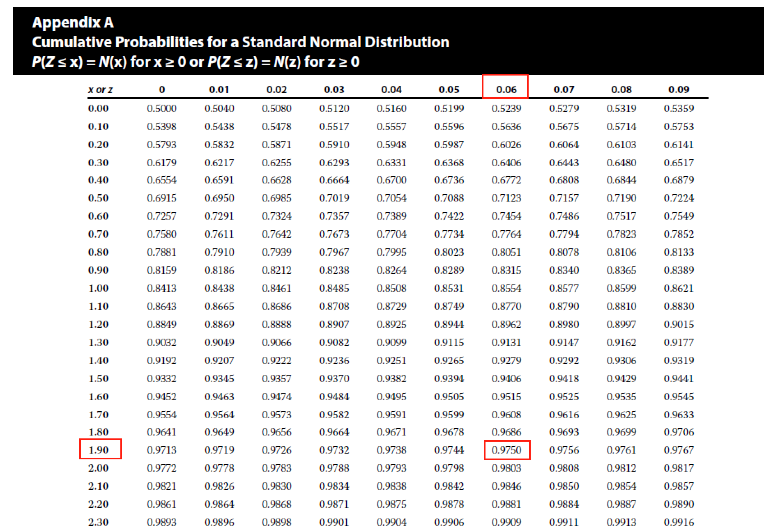Screen dimensions: 764x532
Task: Select value 0.9713 in row 1.90
Action: [x=162, y=450]
